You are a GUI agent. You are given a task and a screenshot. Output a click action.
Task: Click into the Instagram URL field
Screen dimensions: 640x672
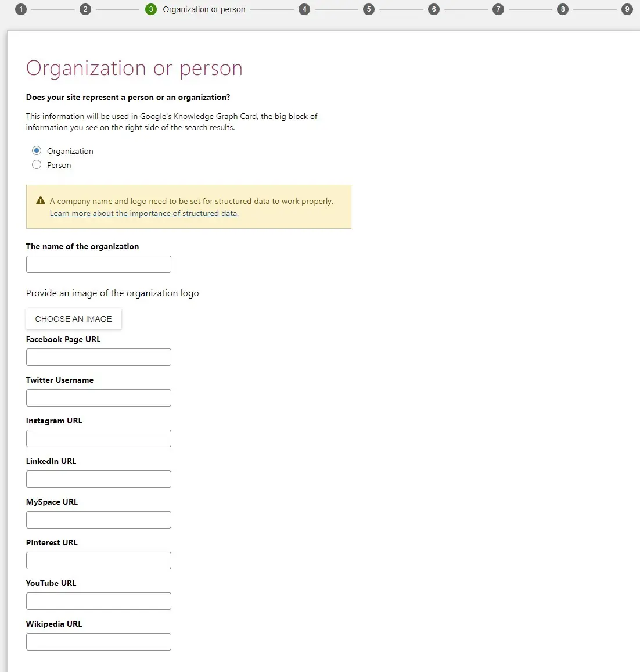pos(99,439)
